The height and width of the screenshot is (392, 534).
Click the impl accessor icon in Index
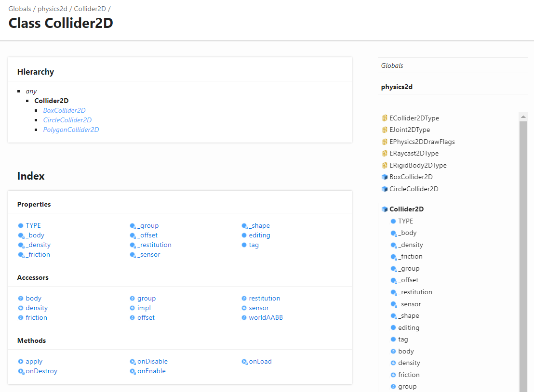[132, 308]
